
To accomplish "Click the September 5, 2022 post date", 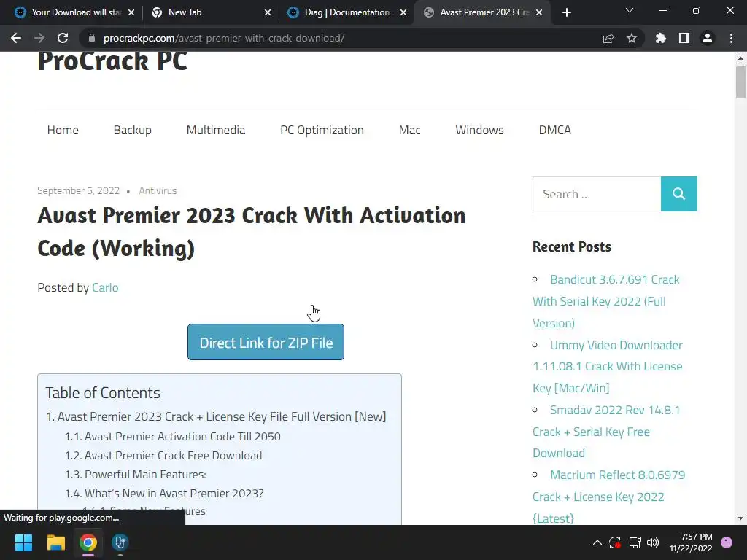I will tap(79, 190).
